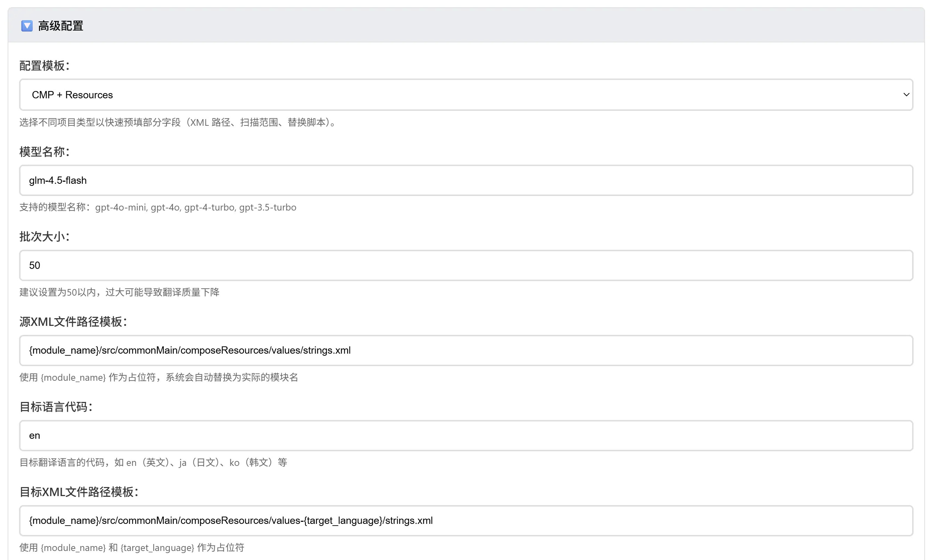Image resolution: width=933 pixels, height=560 pixels.
Task: Click the 配置模板 label
Action: [44, 66]
